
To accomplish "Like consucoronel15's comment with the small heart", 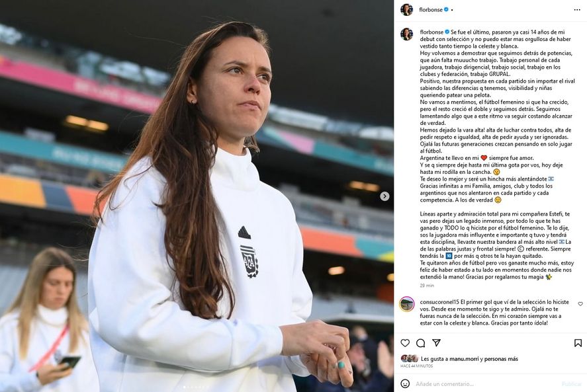I will [580, 303].
